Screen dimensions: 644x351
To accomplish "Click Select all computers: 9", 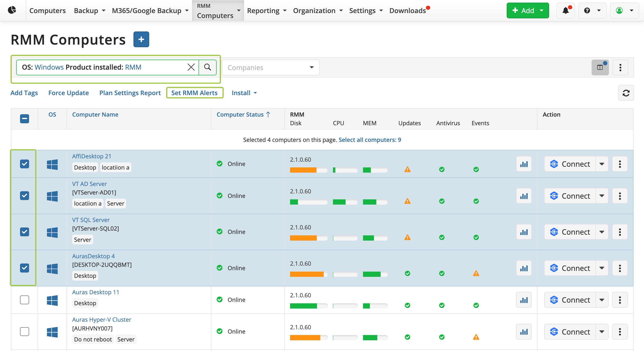I will [370, 139].
